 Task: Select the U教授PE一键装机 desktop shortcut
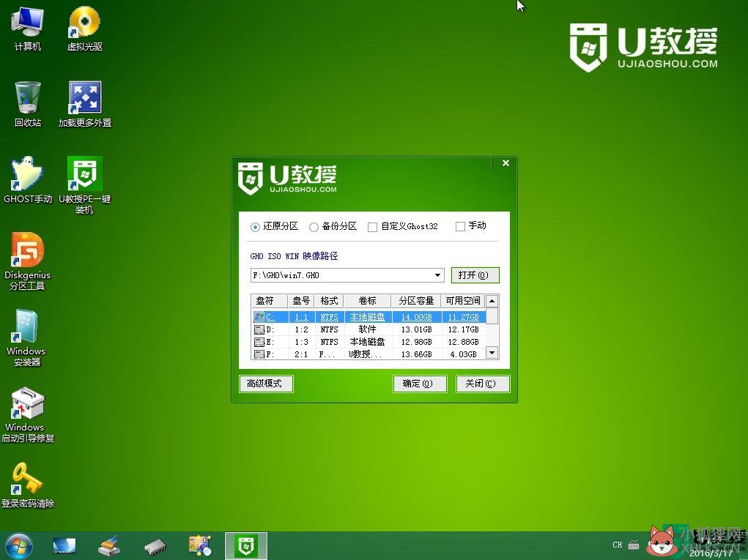(85, 186)
